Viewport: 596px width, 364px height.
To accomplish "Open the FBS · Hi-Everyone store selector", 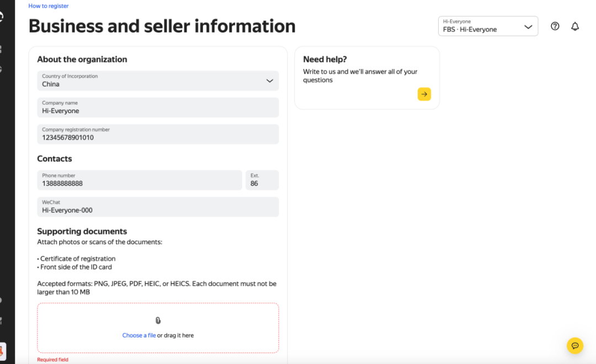I will click(x=488, y=26).
